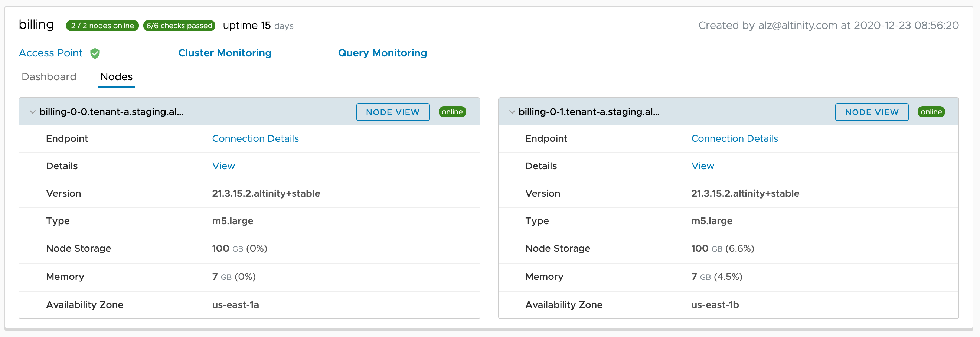Click the Created by alz@altinity.com text

pyautogui.click(x=828, y=26)
